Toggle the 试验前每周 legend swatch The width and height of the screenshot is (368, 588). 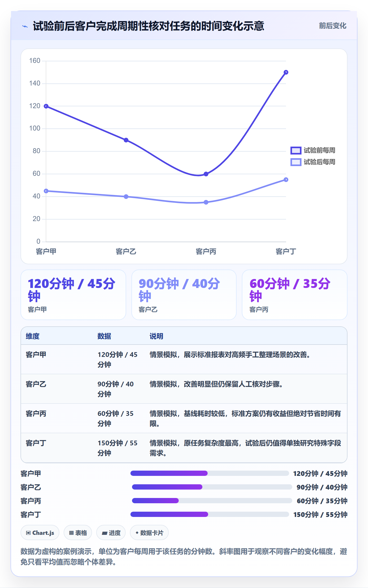tap(296, 151)
